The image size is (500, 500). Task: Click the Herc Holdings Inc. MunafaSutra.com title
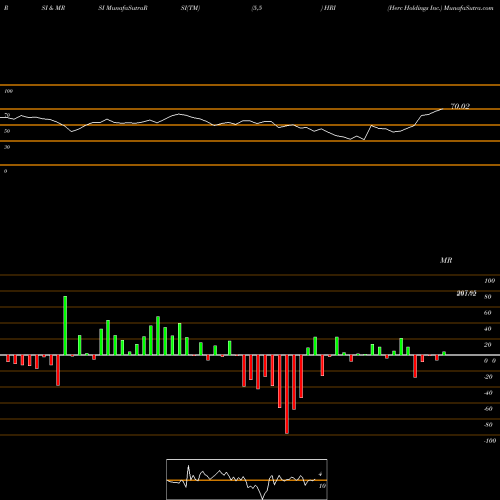click(x=440, y=8)
